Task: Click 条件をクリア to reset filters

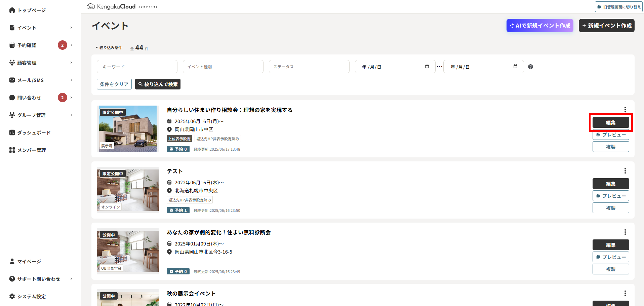Action: [114, 84]
